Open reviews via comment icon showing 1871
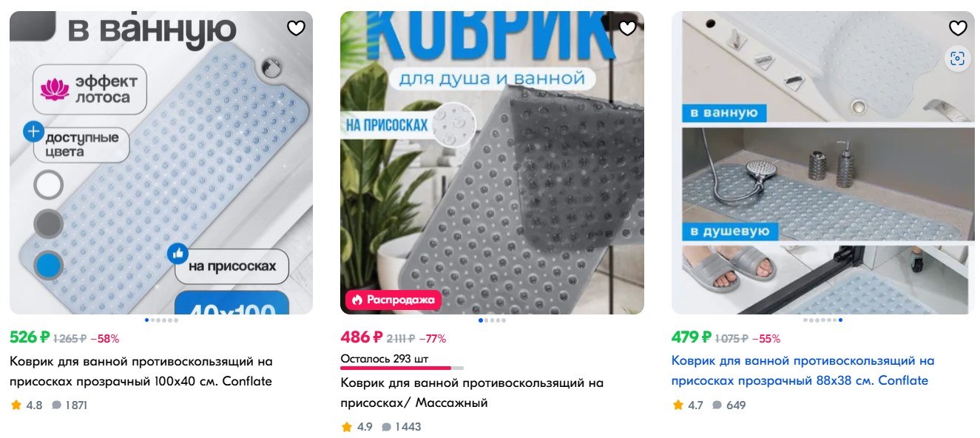Viewport: 980px width, 438px height. click(56, 405)
